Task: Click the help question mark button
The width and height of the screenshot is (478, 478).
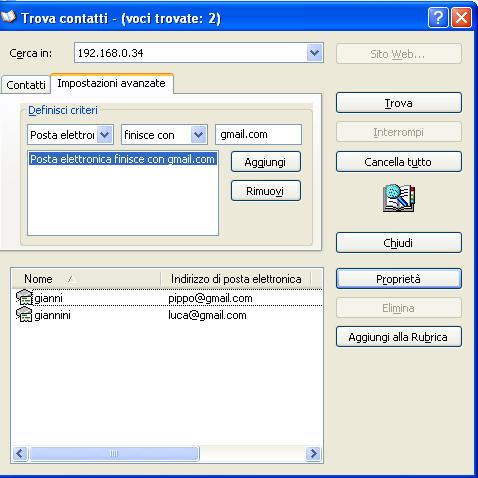Action: [x=438, y=17]
